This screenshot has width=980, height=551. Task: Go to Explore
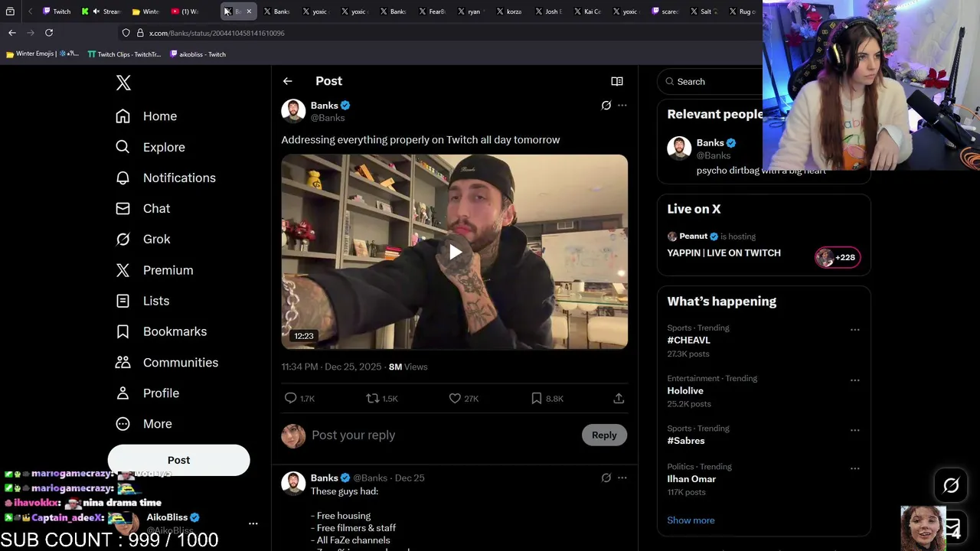(150, 147)
